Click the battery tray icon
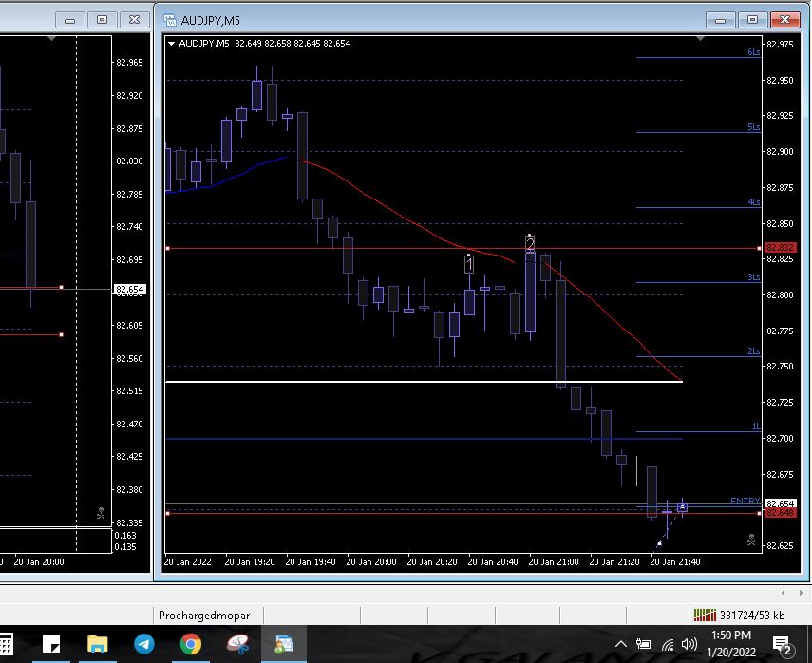This screenshot has width=812, height=663. tap(644, 644)
